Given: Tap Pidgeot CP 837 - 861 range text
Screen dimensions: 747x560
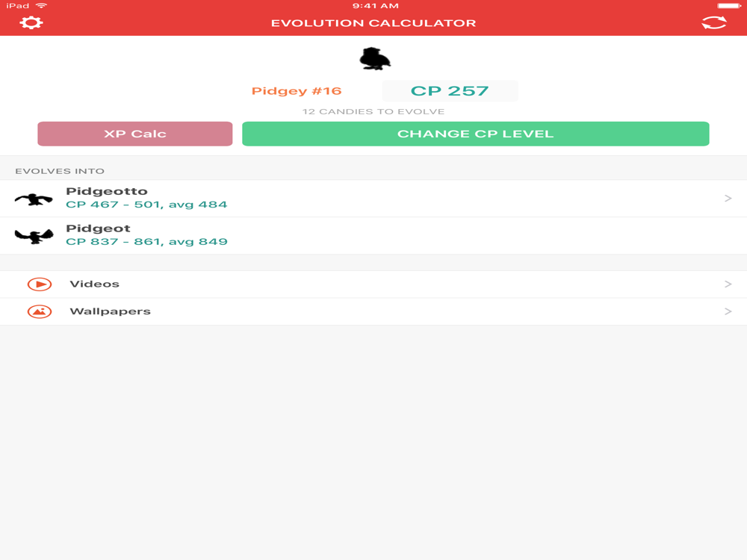Looking at the screenshot, I should [146, 242].
